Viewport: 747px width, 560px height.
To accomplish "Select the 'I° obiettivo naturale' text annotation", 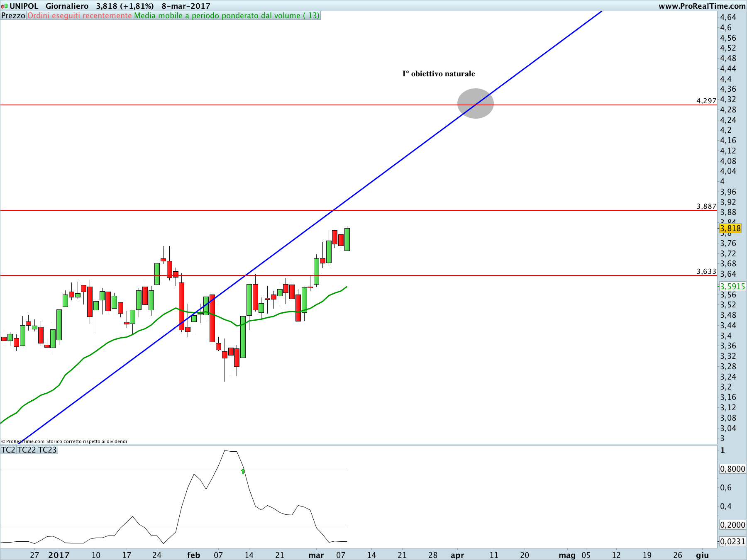I will click(439, 74).
